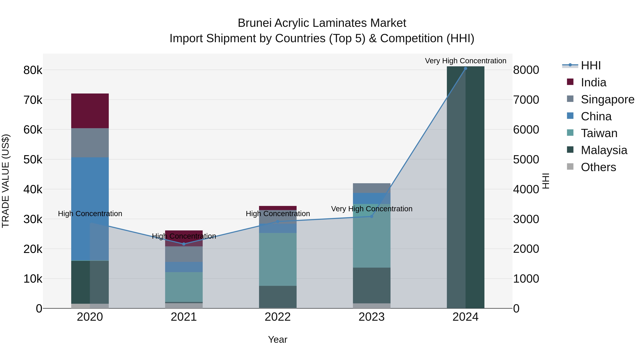Click the India maroon legend swatch

click(570, 82)
